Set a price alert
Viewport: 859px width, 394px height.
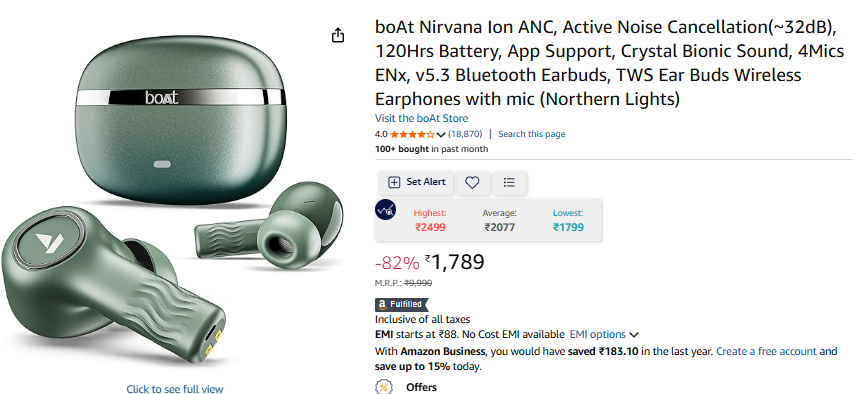click(416, 182)
